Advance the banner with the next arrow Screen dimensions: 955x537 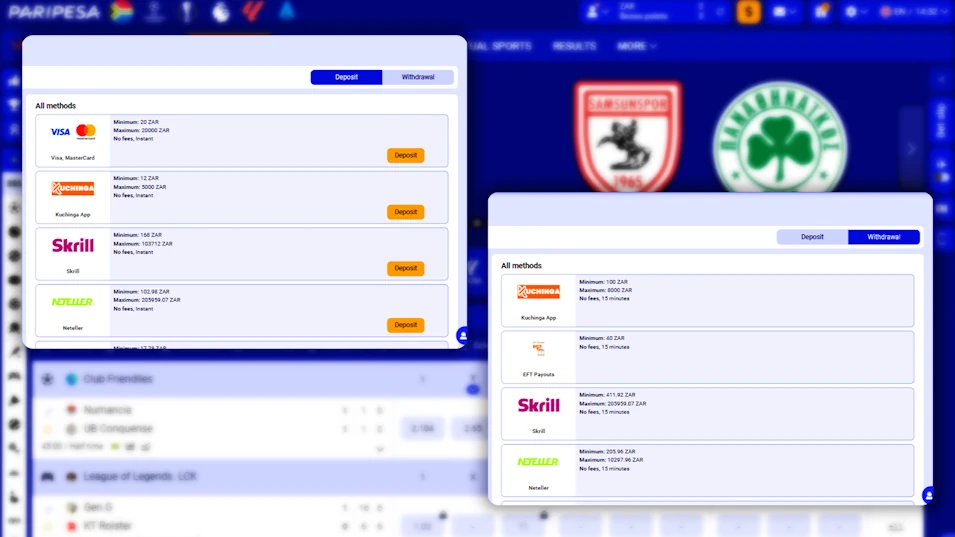911,149
